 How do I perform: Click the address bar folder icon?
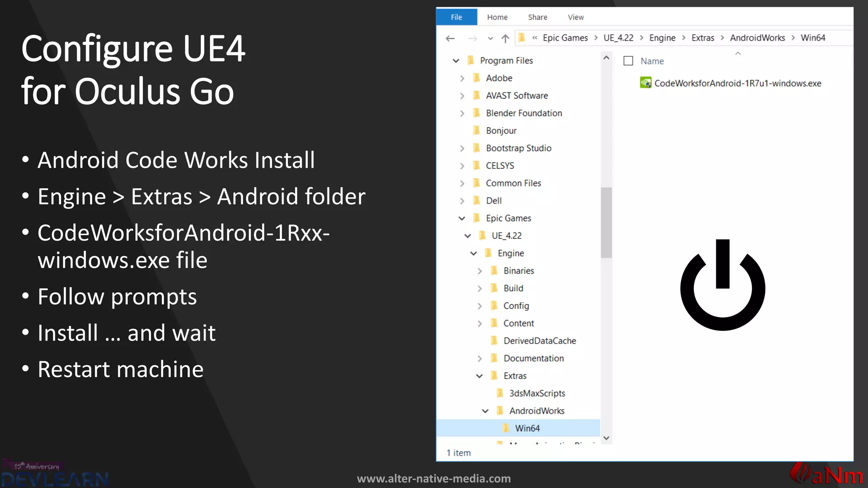click(522, 38)
